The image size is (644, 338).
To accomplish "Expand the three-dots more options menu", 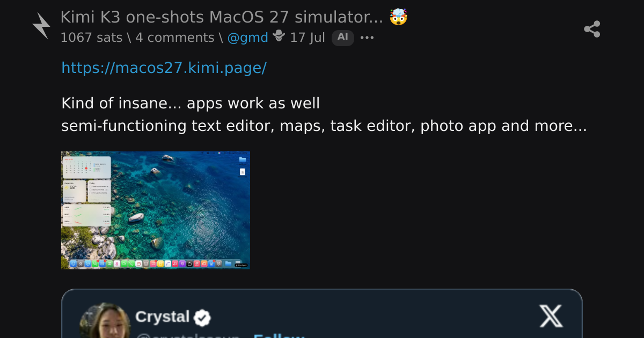I will click(x=367, y=38).
